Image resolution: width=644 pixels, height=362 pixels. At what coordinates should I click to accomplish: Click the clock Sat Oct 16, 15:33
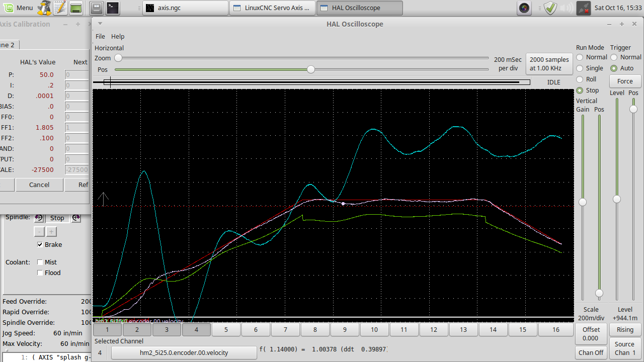click(618, 8)
